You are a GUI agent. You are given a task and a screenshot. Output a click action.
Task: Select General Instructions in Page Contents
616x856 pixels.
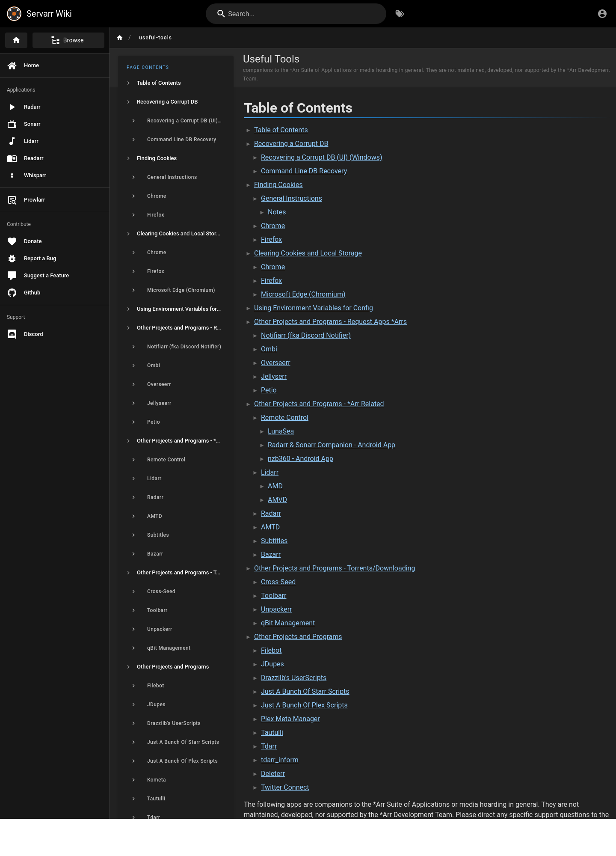pos(176,177)
